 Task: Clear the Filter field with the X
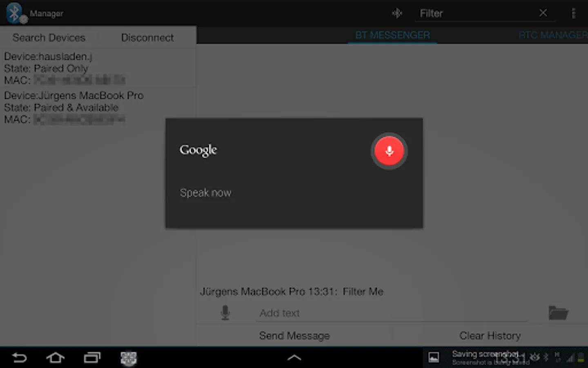click(x=543, y=13)
